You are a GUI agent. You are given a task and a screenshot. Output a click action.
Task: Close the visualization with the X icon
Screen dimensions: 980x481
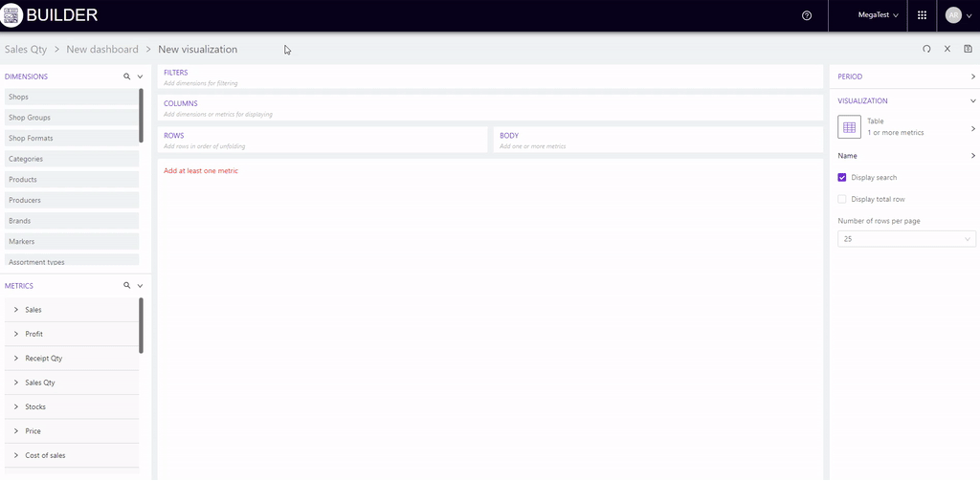[x=947, y=49]
